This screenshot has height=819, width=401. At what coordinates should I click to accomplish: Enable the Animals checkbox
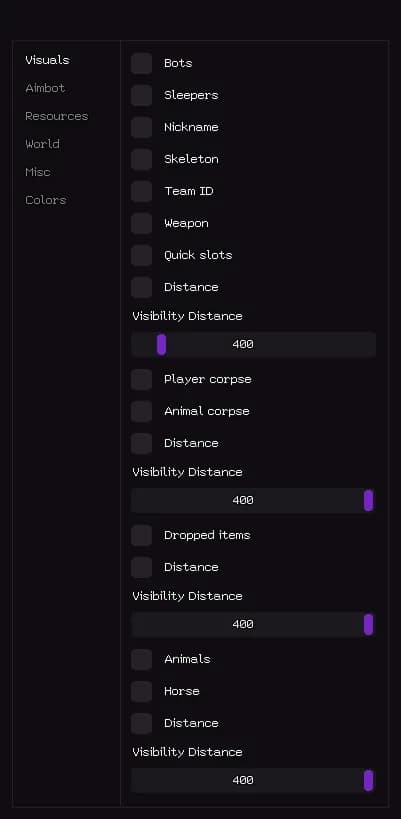coord(141,660)
